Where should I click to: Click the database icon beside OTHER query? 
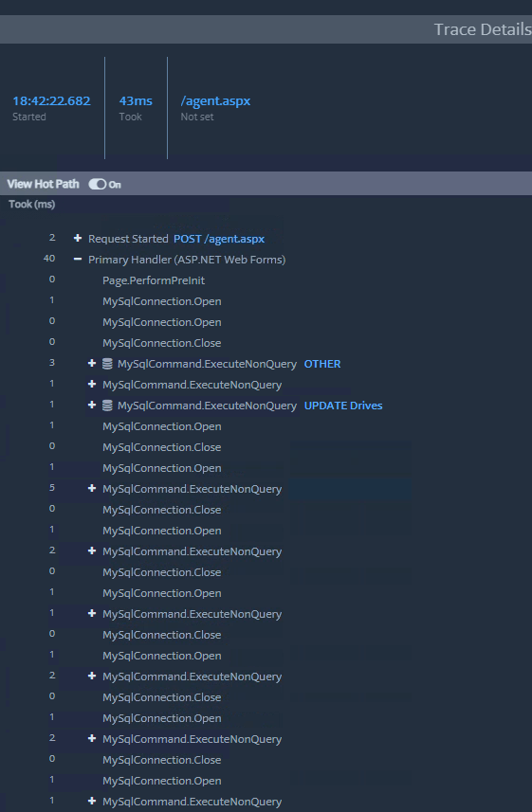[x=107, y=364]
